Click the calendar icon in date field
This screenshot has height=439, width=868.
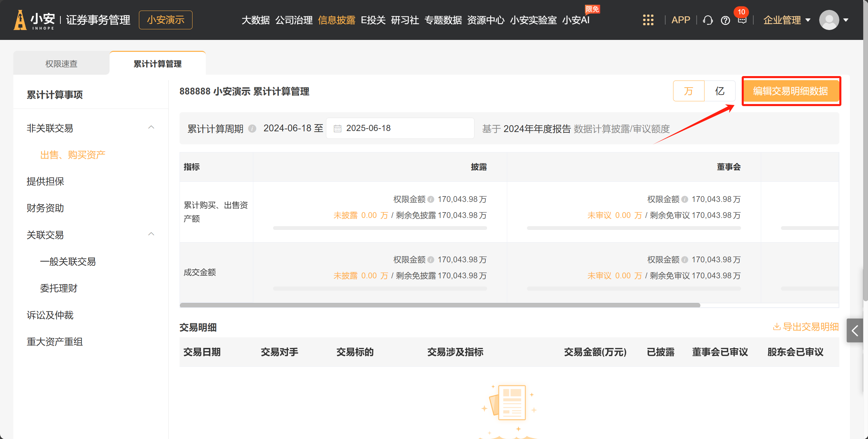coord(337,129)
